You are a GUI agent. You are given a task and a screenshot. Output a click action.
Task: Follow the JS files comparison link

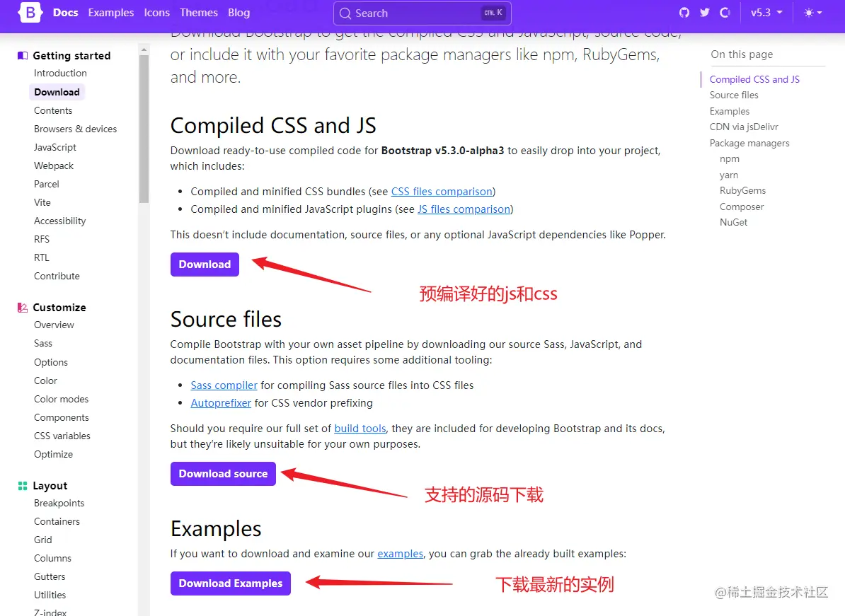point(464,209)
